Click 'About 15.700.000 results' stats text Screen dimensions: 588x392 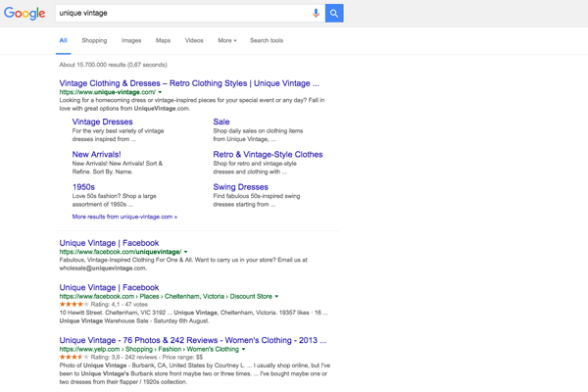coord(113,65)
